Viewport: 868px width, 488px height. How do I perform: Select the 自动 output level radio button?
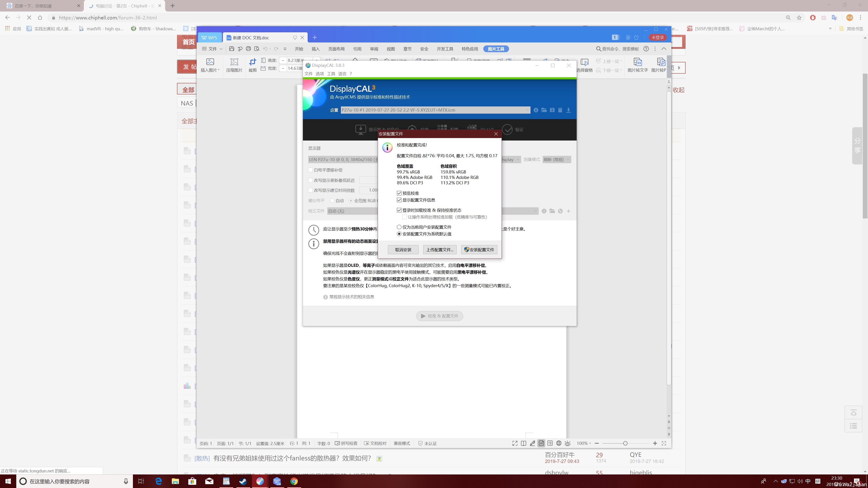click(333, 201)
